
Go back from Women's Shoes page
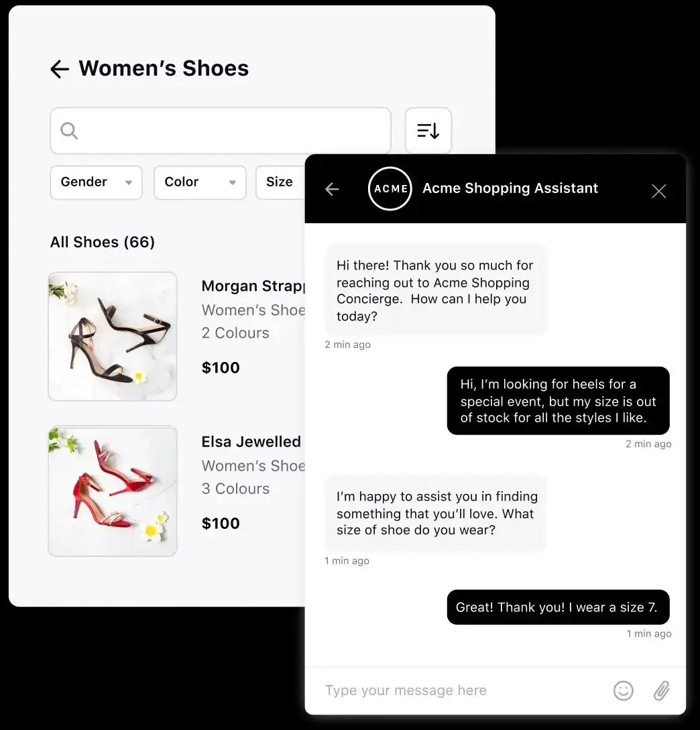point(60,69)
